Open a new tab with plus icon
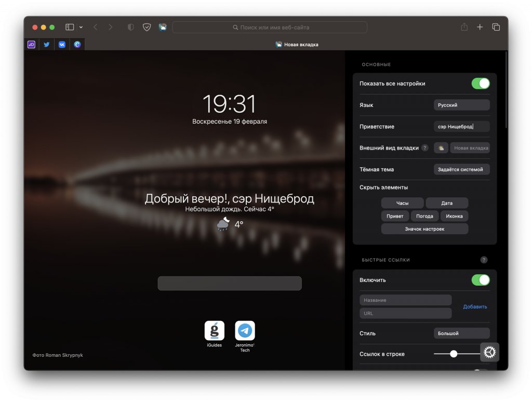 point(480,27)
